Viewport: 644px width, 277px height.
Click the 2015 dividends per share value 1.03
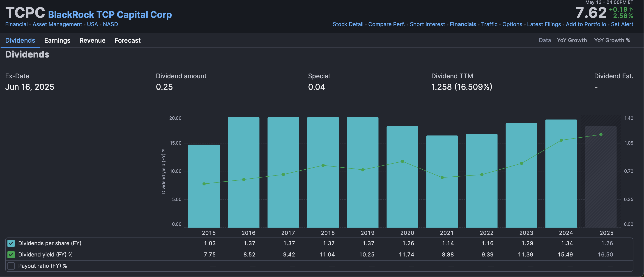click(209, 243)
